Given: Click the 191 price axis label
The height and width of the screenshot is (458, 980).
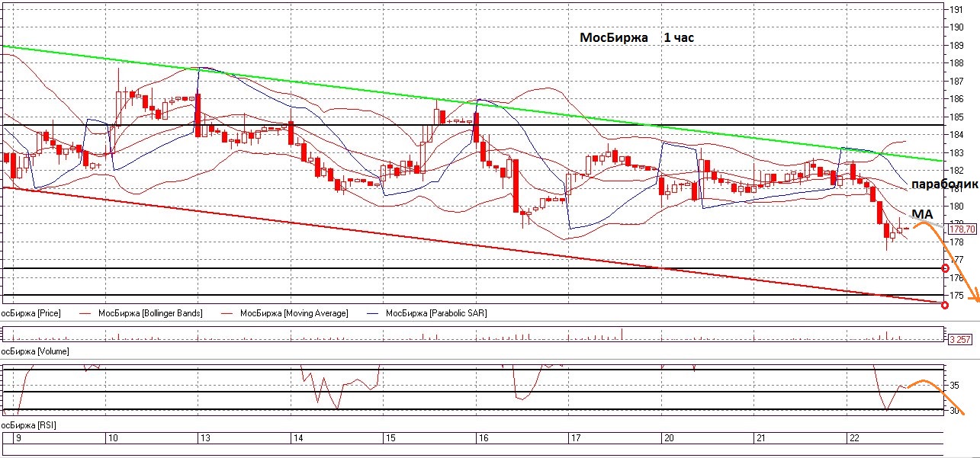Looking at the screenshot, I should click(957, 9).
